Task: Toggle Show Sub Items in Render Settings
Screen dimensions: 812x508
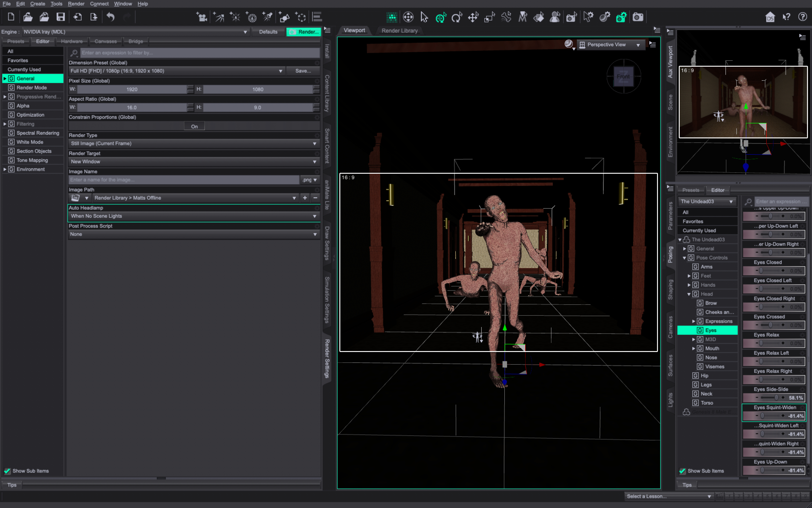Action: pyautogui.click(x=7, y=471)
